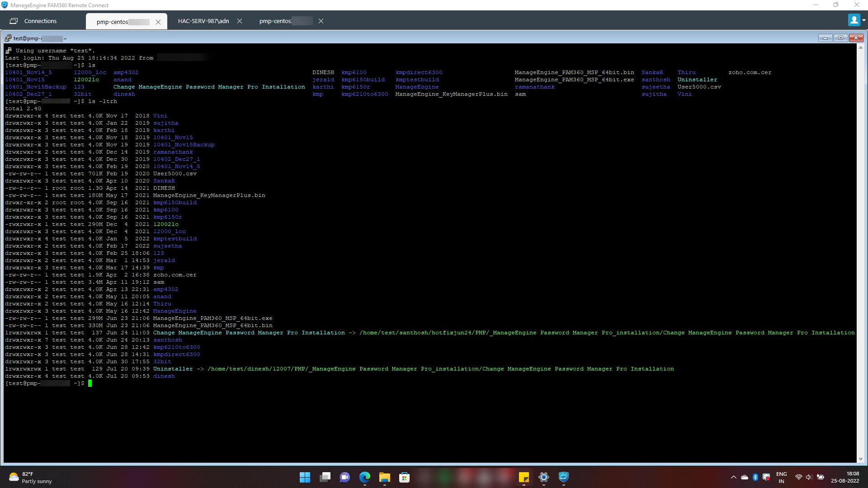Show hidden system tray icons chevron

pyautogui.click(x=733, y=477)
